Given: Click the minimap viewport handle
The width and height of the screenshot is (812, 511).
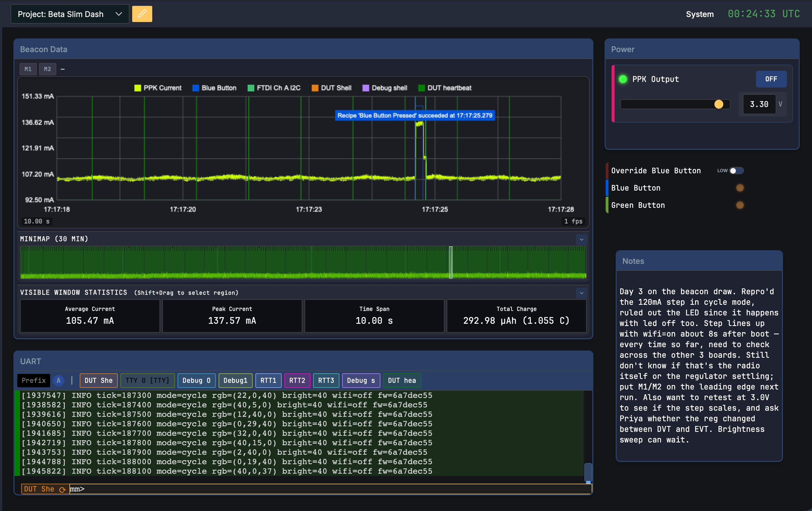Looking at the screenshot, I should click(451, 262).
